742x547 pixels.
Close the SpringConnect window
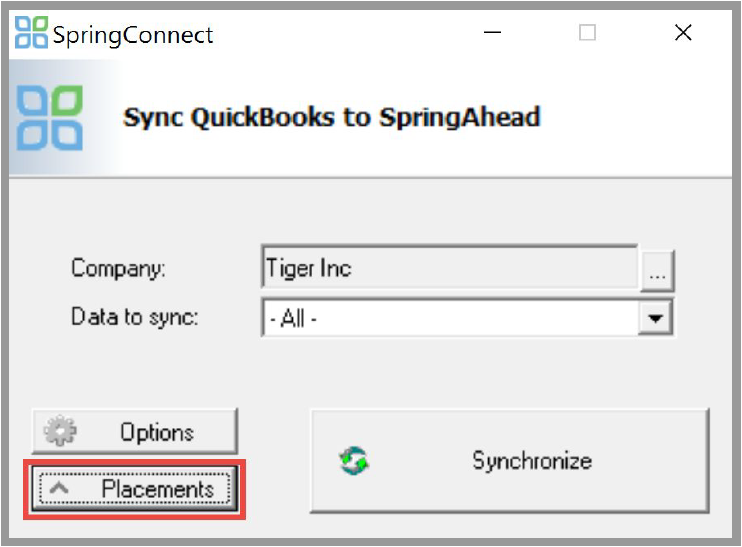point(683,33)
